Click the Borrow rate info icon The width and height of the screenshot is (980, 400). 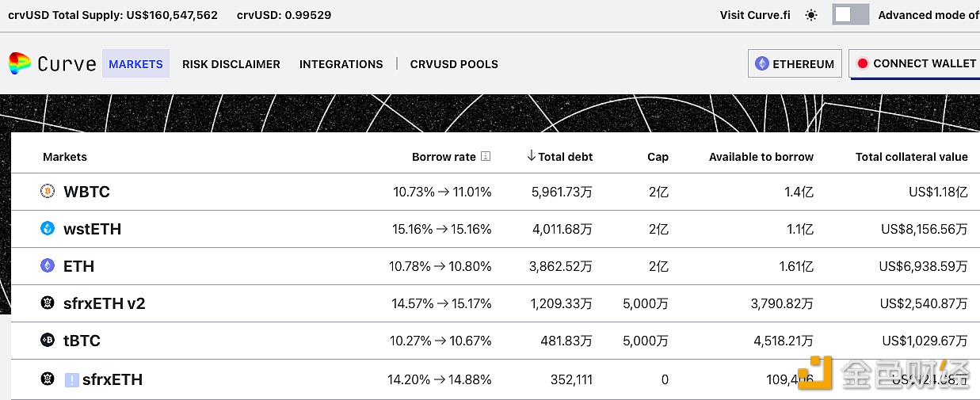coord(486,156)
